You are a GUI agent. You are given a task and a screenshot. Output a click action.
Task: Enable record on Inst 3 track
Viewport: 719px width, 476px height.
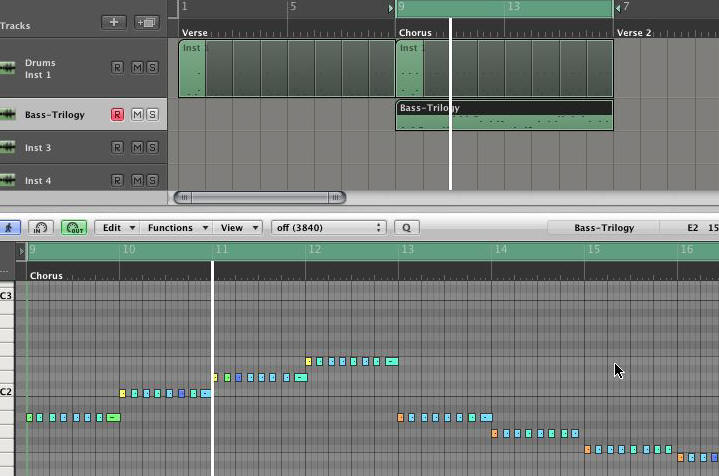(117, 147)
